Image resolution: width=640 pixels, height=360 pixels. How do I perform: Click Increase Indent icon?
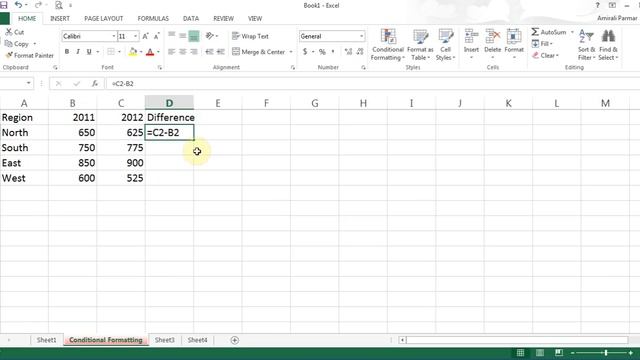221,52
